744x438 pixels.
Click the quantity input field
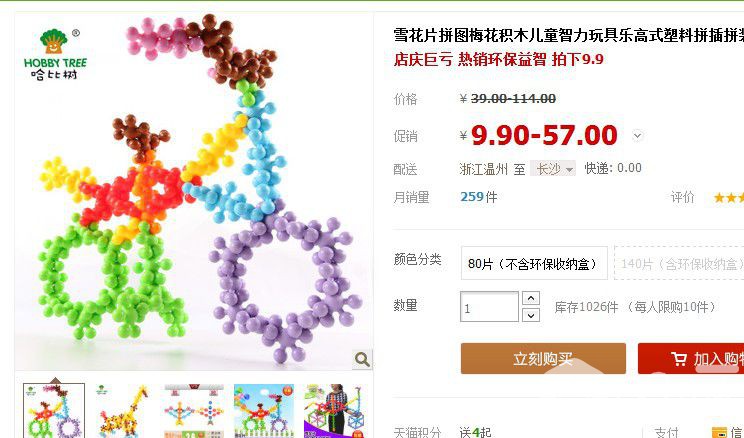pos(489,307)
